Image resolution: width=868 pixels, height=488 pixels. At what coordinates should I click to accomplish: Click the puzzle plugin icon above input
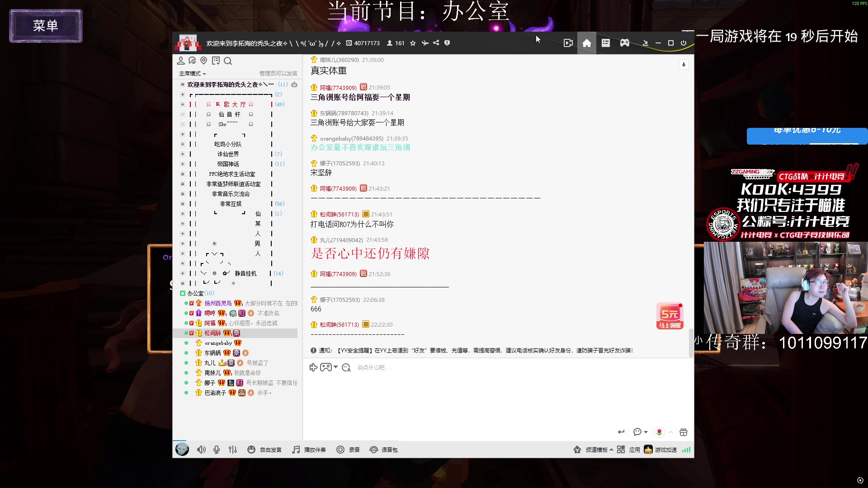(313, 367)
